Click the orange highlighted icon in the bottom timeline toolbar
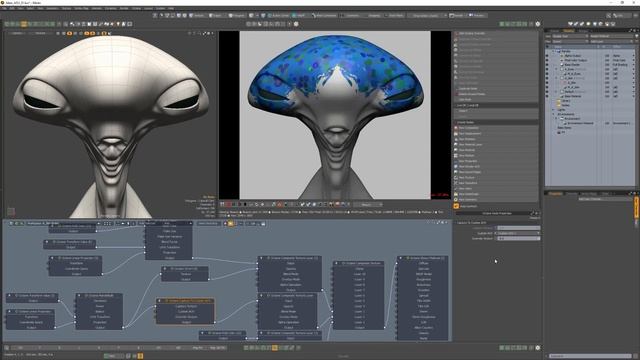Screen dimensions: 640x360 point(275,348)
